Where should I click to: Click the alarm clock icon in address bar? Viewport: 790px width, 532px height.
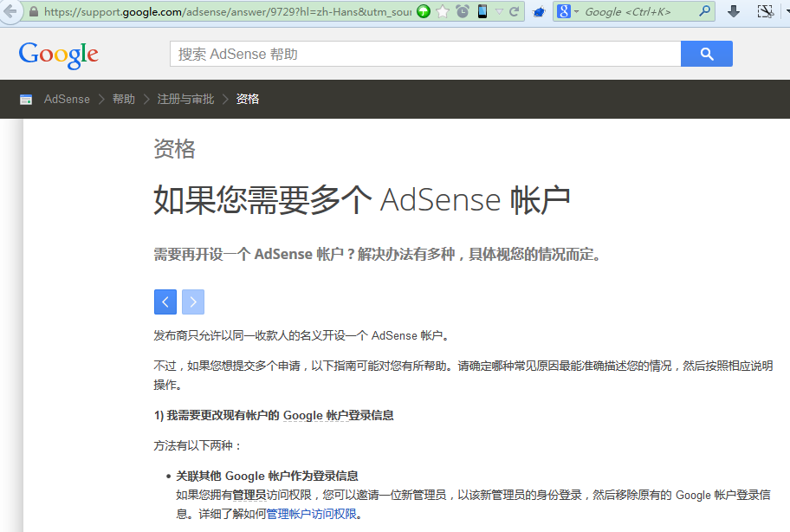click(462, 11)
